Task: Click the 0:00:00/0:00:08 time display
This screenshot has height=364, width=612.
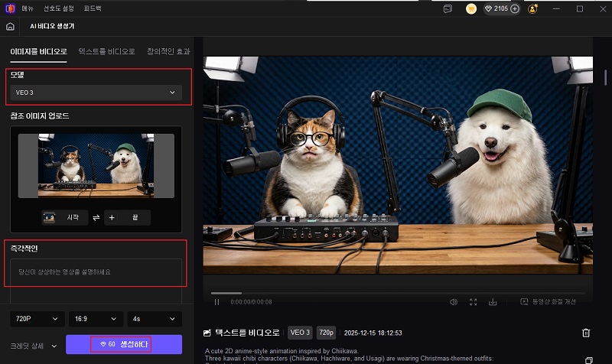Action: click(x=251, y=302)
